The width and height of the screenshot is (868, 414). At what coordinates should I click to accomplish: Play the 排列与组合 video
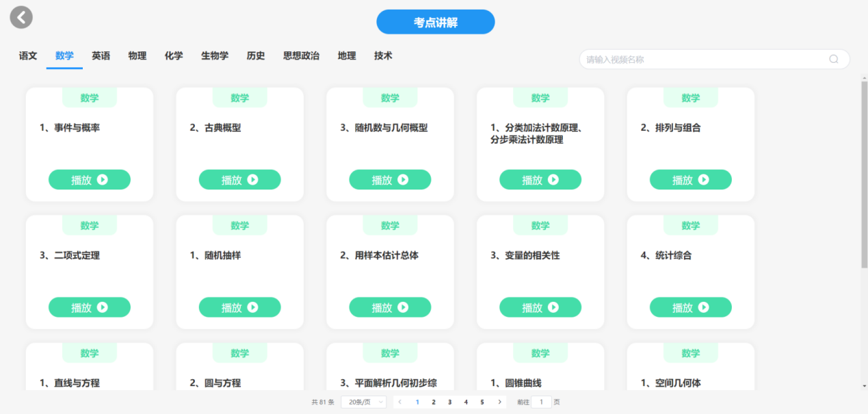point(691,180)
